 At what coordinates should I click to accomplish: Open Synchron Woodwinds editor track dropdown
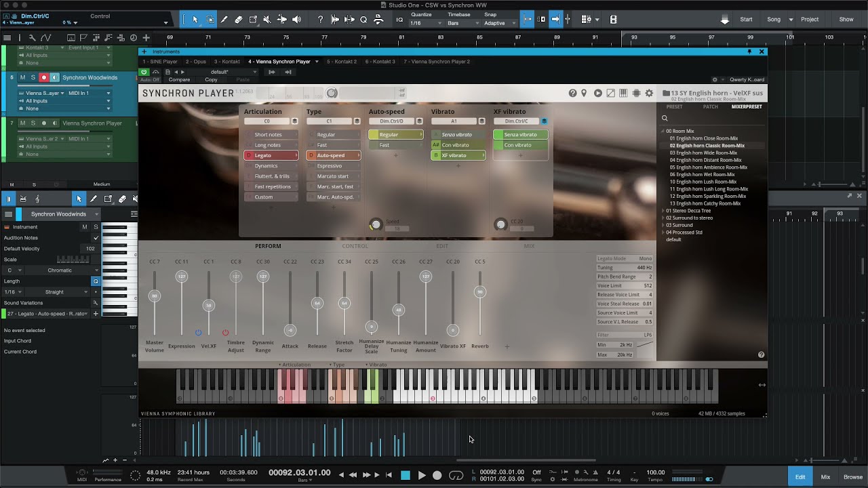click(x=62, y=214)
